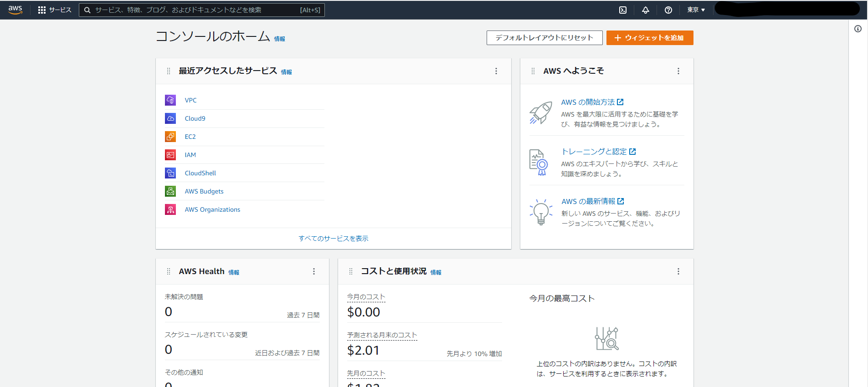
Task: Open 情報 link beside 最近アクセスしたサービス
Action: (x=286, y=72)
